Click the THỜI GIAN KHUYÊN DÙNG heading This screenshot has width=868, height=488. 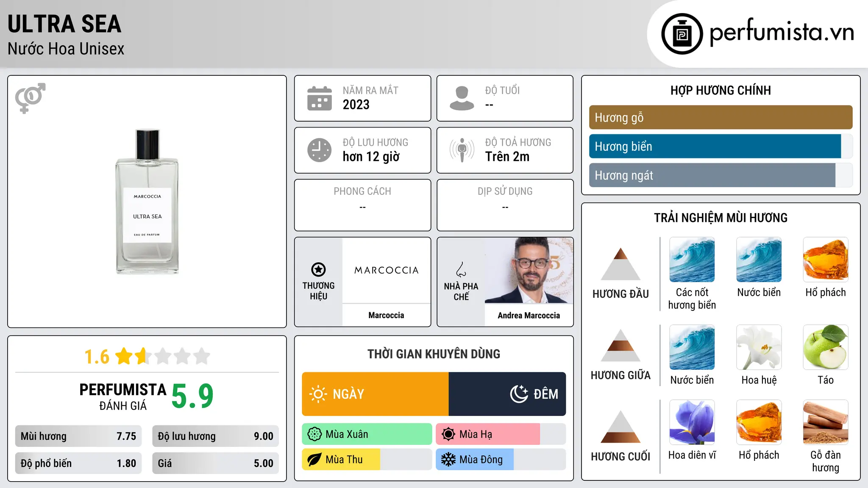(x=434, y=354)
